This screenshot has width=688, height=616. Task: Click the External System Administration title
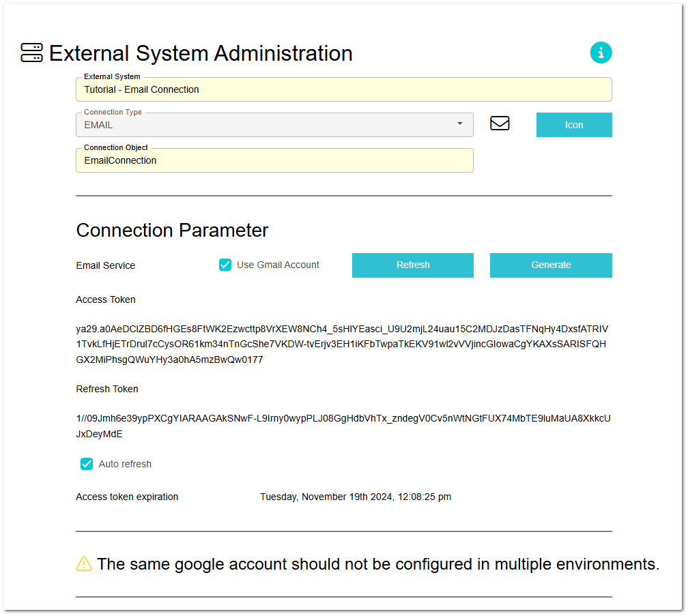pyautogui.click(x=201, y=53)
